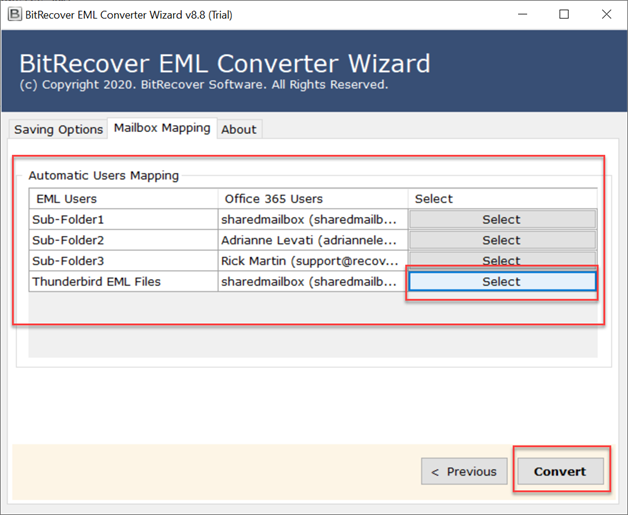
Task: Minimize the EML Converter Wizard window
Action: click(x=522, y=14)
